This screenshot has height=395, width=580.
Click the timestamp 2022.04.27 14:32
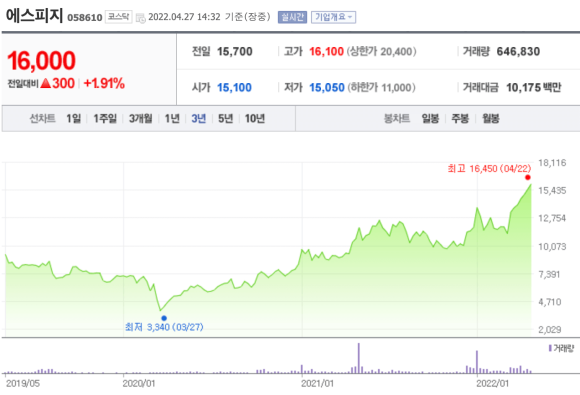coord(184,17)
